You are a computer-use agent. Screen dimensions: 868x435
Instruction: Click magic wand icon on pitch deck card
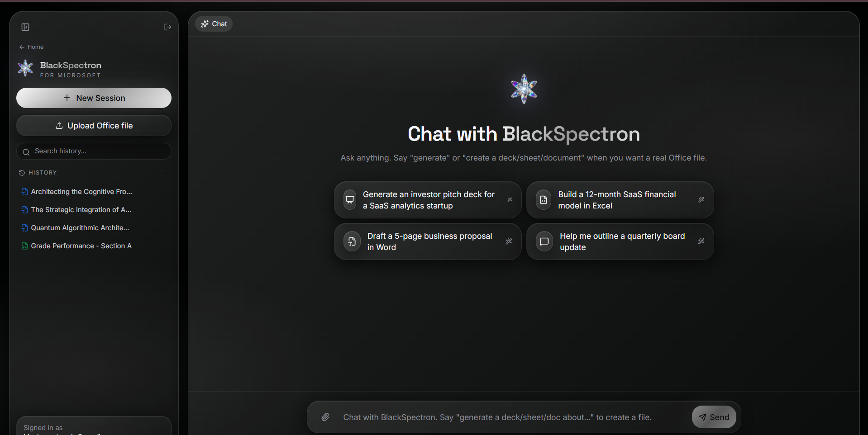(x=510, y=200)
